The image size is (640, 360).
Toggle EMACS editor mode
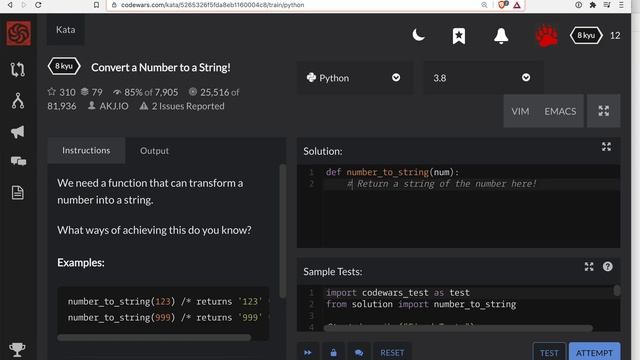click(560, 111)
